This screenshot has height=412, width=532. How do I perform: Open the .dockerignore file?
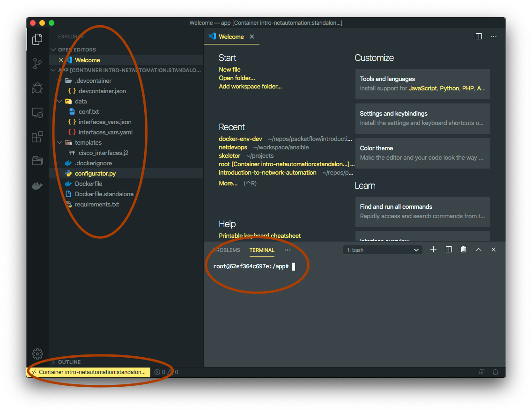93,163
